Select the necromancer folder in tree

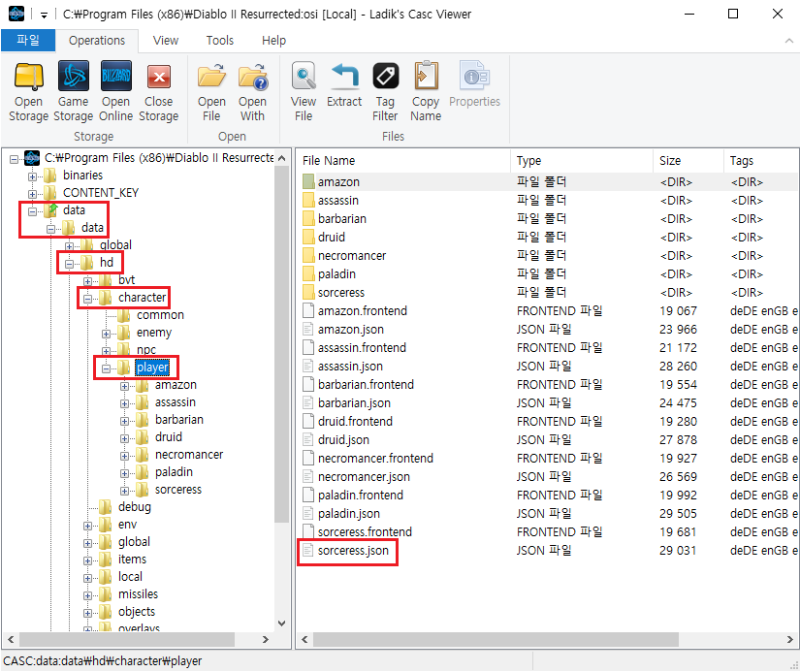coord(189,454)
